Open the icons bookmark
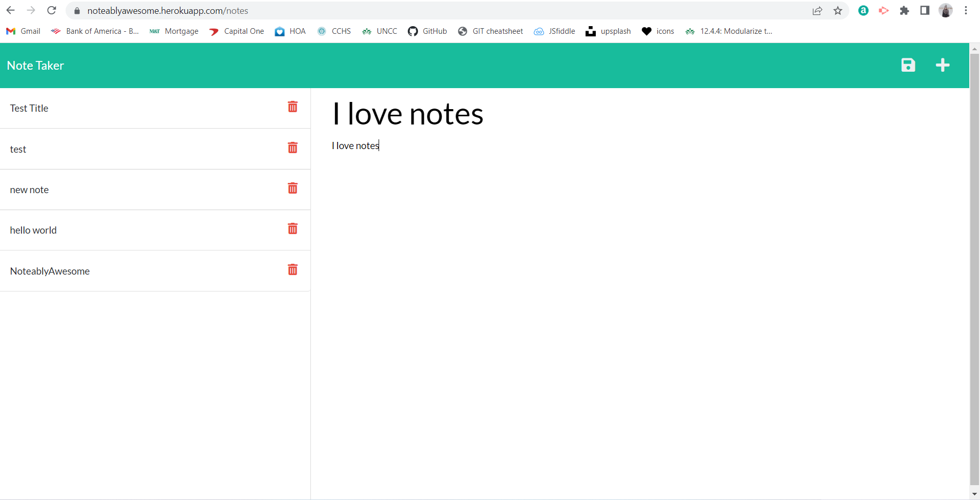This screenshot has height=500, width=980. point(658,31)
